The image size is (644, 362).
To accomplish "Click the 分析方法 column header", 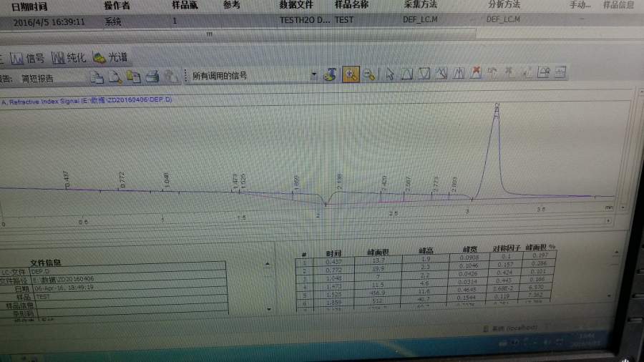I will coord(504,4).
